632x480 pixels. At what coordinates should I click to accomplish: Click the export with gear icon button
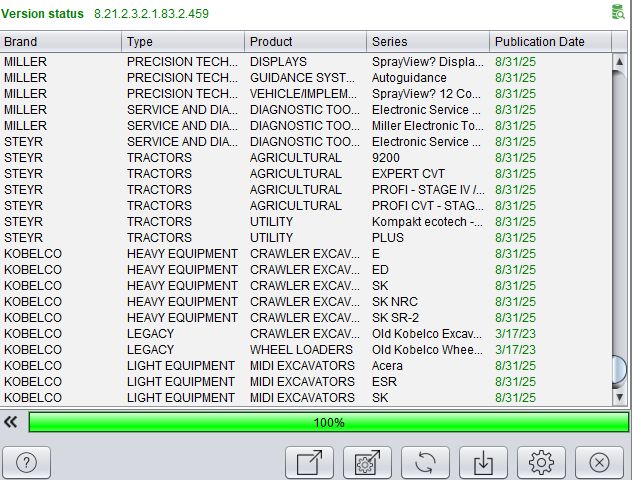point(367,462)
